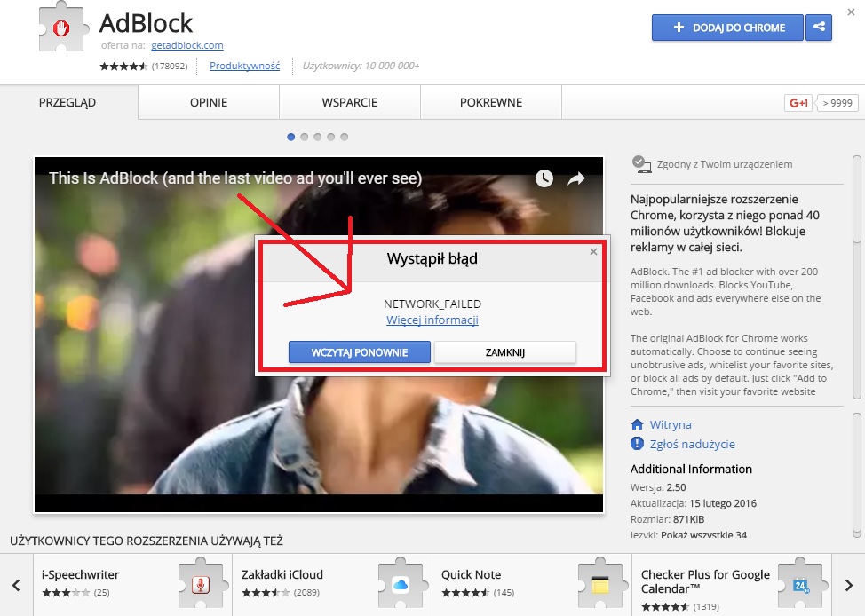Viewport: 865px width, 616px height.
Task: Click the Aktualizacja: 15 lutego 2016 entry
Action: pos(694,503)
